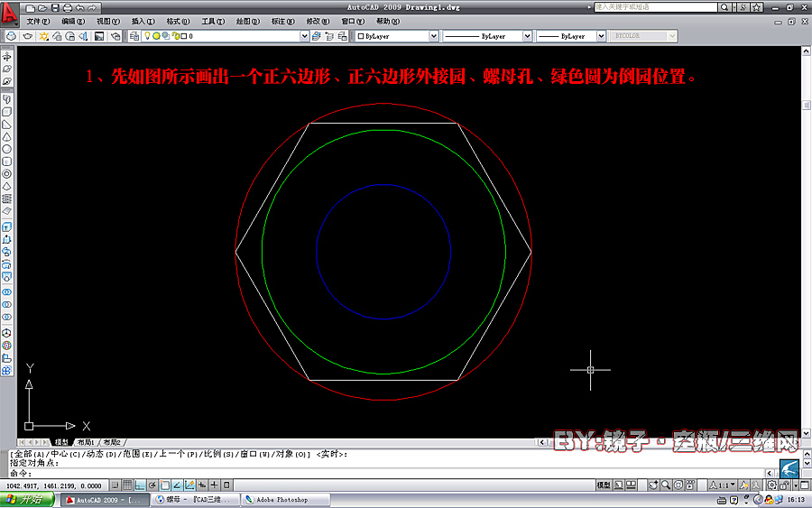Click the Zoom magnifier icon in status bar
Viewport: 812px width, 508px height.
[666, 485]
